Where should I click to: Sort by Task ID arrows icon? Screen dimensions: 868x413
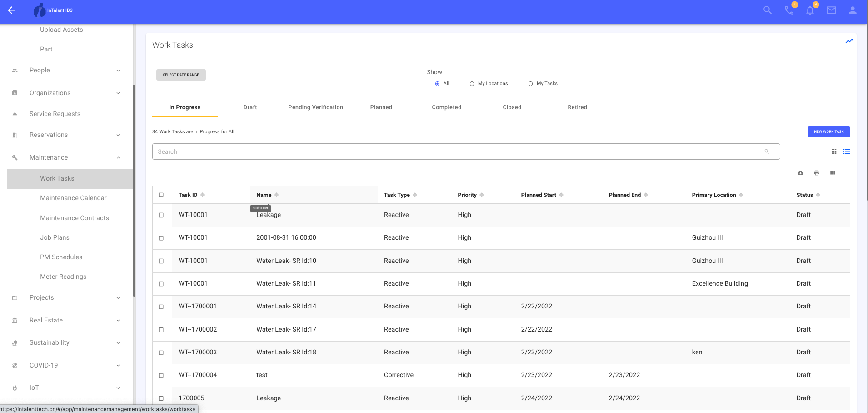tap(202, 195)
